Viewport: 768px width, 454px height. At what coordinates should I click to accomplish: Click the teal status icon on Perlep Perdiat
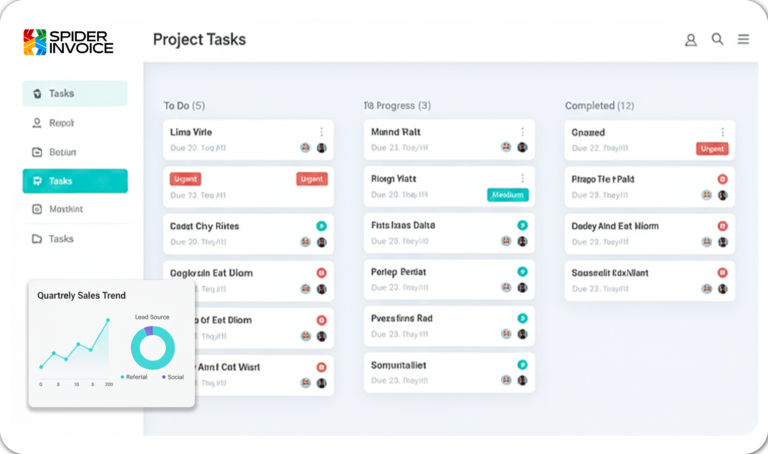[521, 272]
